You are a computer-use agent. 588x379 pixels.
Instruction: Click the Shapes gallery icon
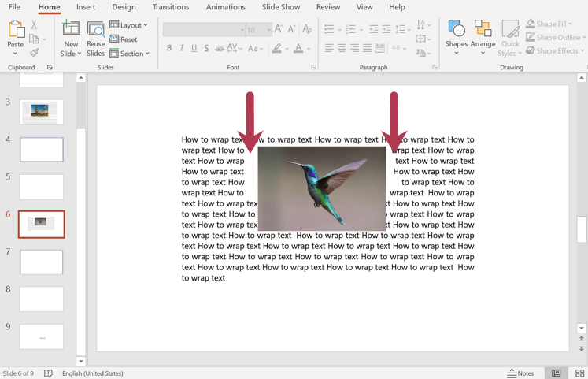456,30
